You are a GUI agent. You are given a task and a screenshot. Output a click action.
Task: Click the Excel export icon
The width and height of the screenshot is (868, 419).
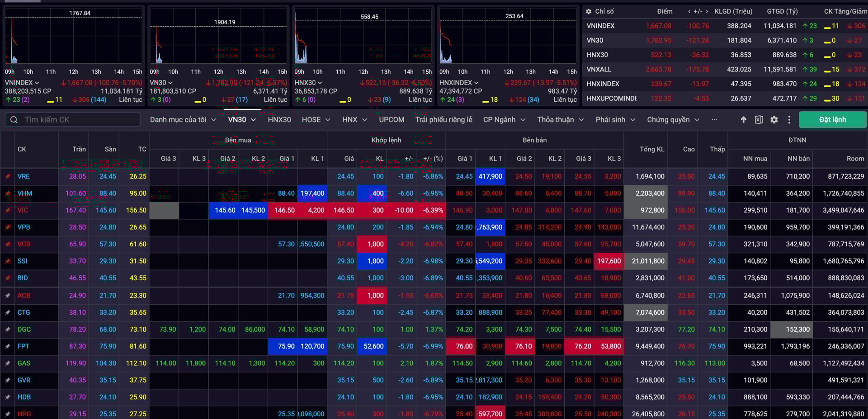coord(759,120)
